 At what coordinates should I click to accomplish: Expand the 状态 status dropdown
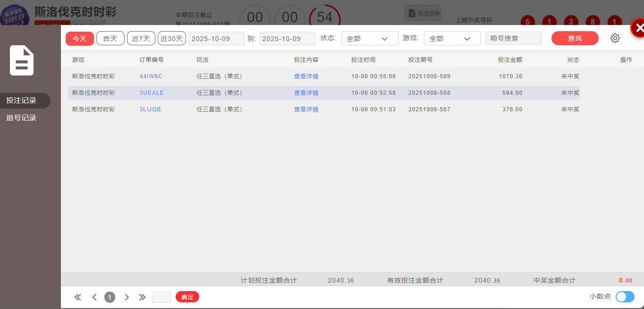(x=370, y=39)
